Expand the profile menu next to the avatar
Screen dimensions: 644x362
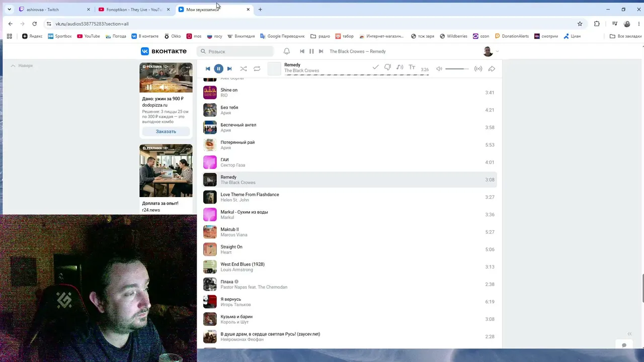pos(498,51)
